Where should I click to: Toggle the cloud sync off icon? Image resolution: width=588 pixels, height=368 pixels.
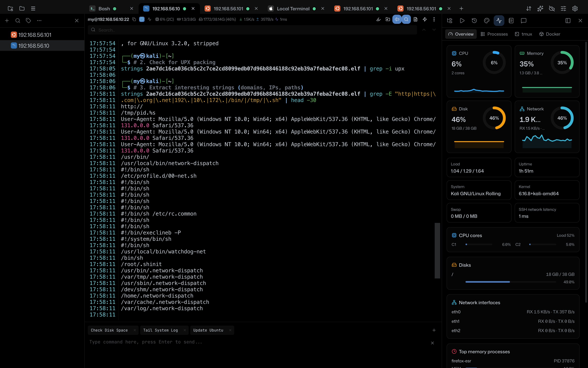tap(552, 9)
